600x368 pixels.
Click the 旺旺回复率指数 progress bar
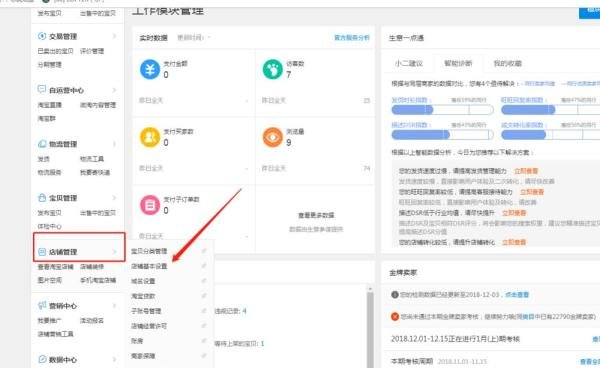551,110
